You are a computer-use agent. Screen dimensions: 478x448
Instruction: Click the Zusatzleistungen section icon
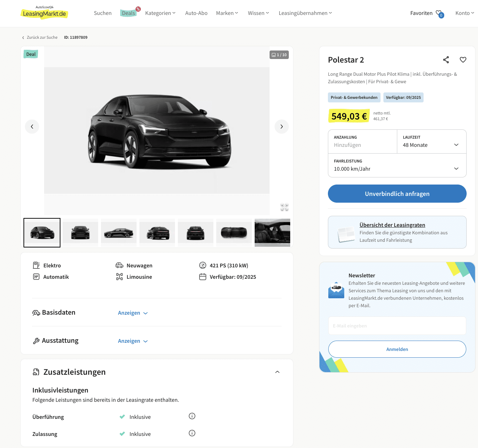36,372
